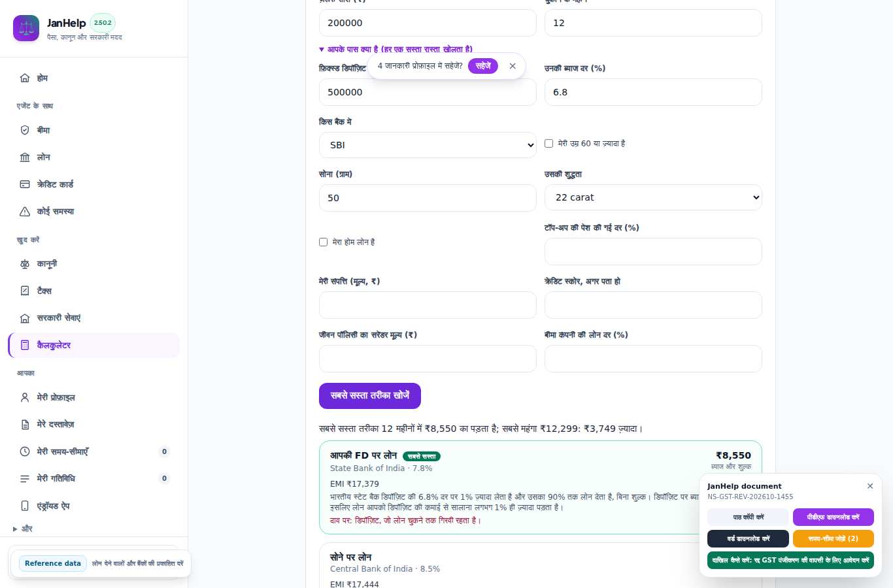Open the SBI bank dropdown
The width and height of the screenshot is (893, 588).
(428, 145)
